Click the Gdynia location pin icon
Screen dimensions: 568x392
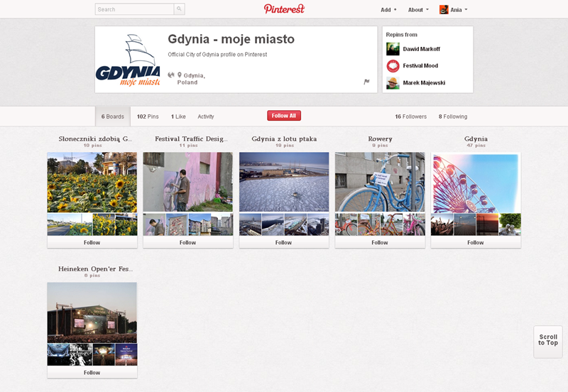180,75
